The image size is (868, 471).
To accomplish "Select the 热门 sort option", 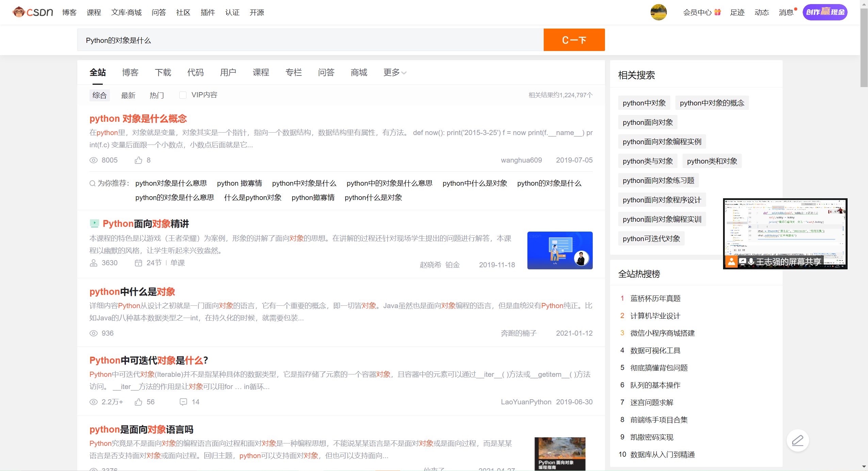I will [157, 96].
